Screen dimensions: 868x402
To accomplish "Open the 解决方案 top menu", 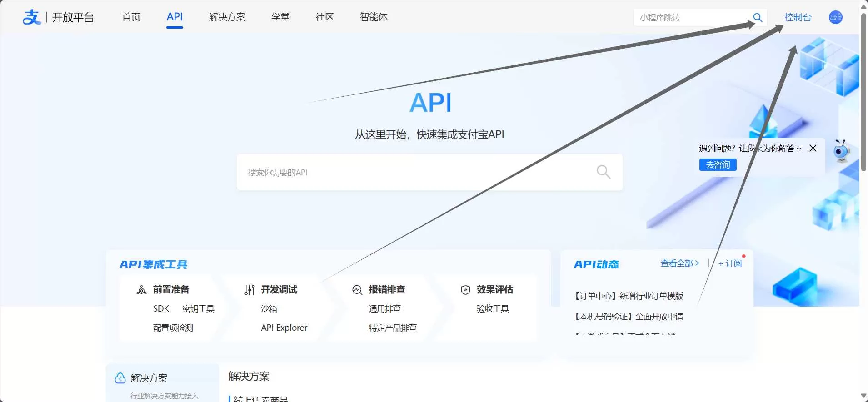I will pos(227,17).
